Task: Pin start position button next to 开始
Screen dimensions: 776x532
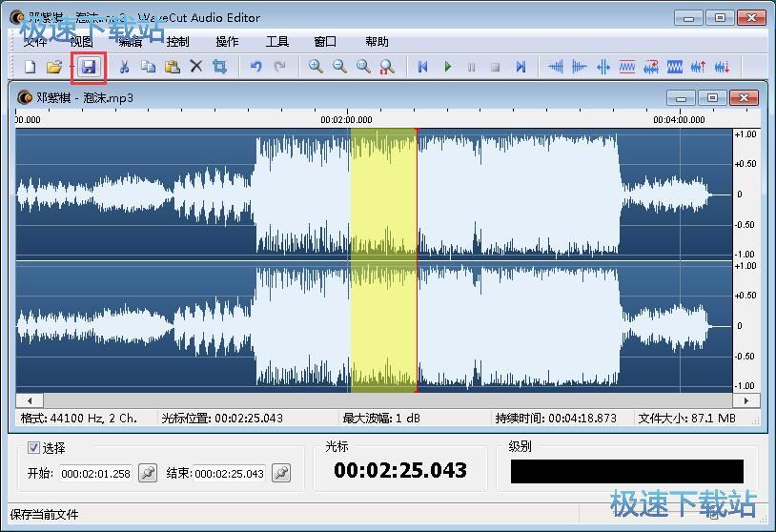Action: 148,473
